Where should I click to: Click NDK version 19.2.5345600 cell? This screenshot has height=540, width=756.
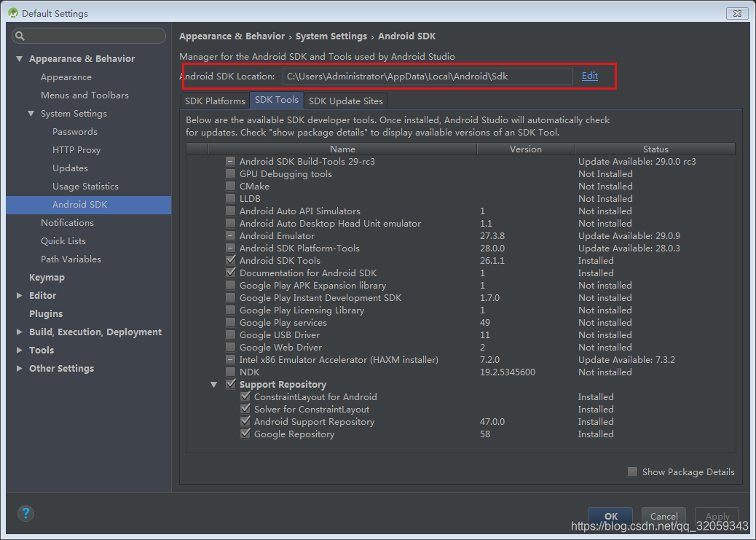pyautogui.click(x=507, y=372)
